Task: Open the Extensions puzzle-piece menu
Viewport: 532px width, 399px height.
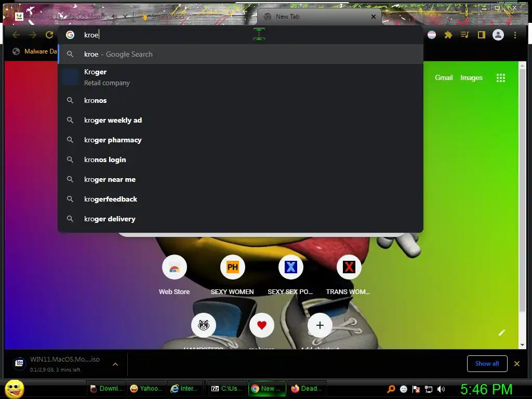Action: [x=448, y=35]
